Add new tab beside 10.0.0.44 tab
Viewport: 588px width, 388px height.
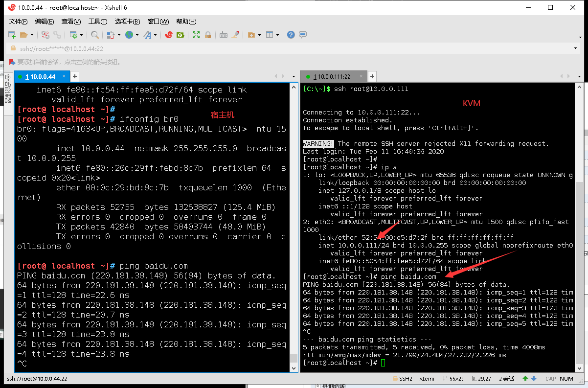[74, 76]
